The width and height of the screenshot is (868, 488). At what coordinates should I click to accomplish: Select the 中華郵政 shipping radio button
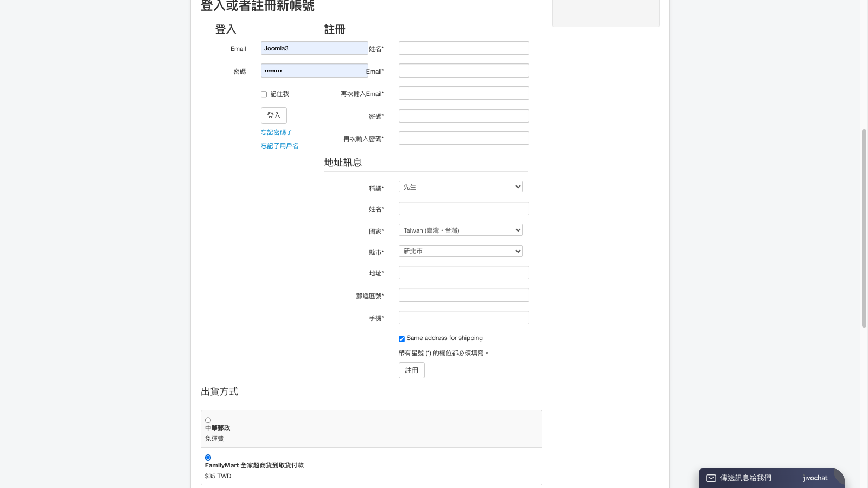point(208,420)
